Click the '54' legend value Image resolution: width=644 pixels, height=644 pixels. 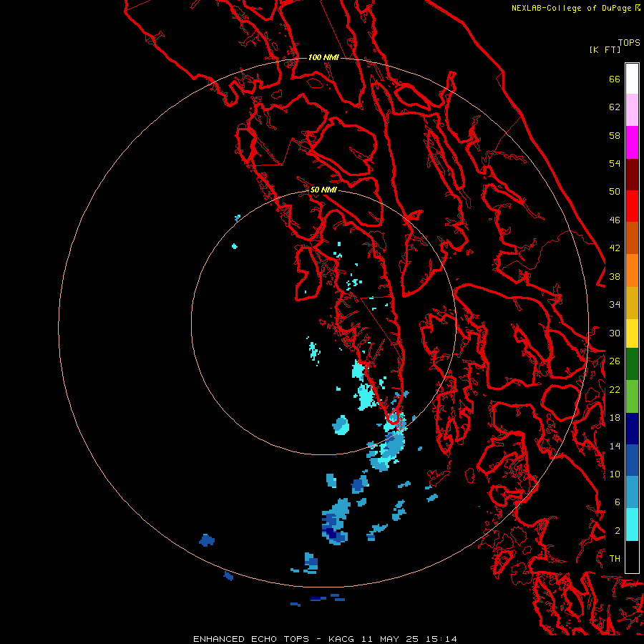click(x=615, y=163)
